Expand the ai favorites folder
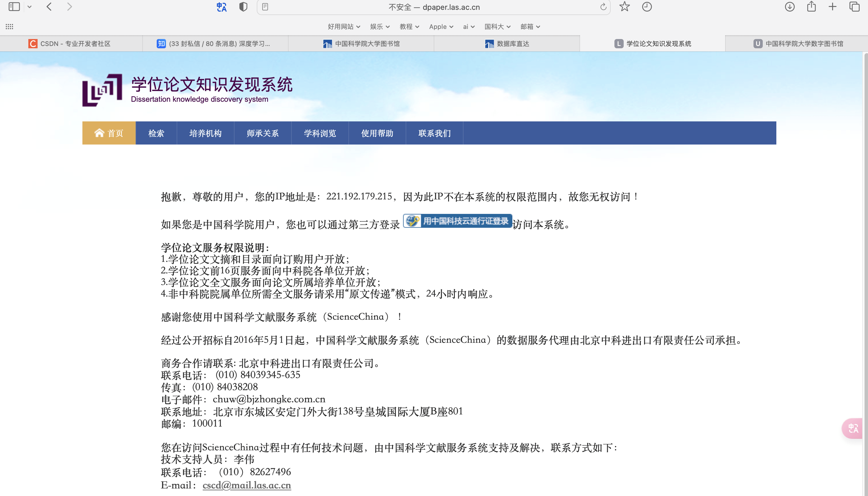The width and height of the screenshot is (868, 496). click(469, 27)
